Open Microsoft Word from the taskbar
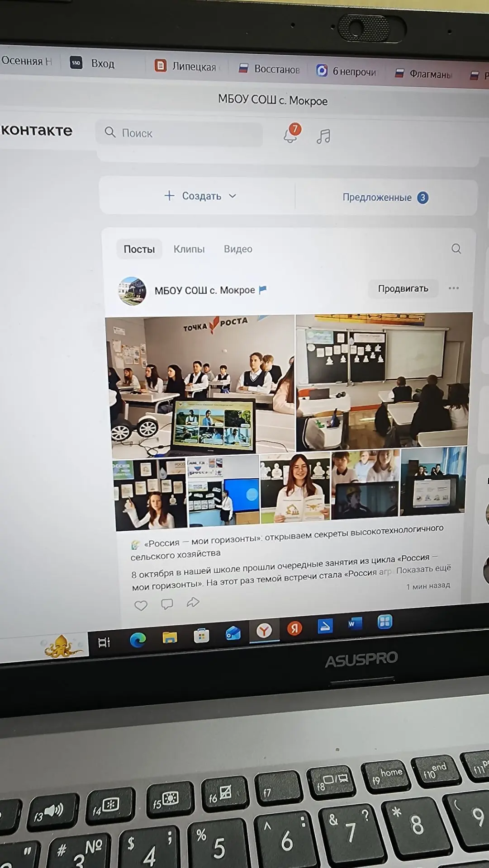Viewport: 489px width, 868px height. point(355,624)
